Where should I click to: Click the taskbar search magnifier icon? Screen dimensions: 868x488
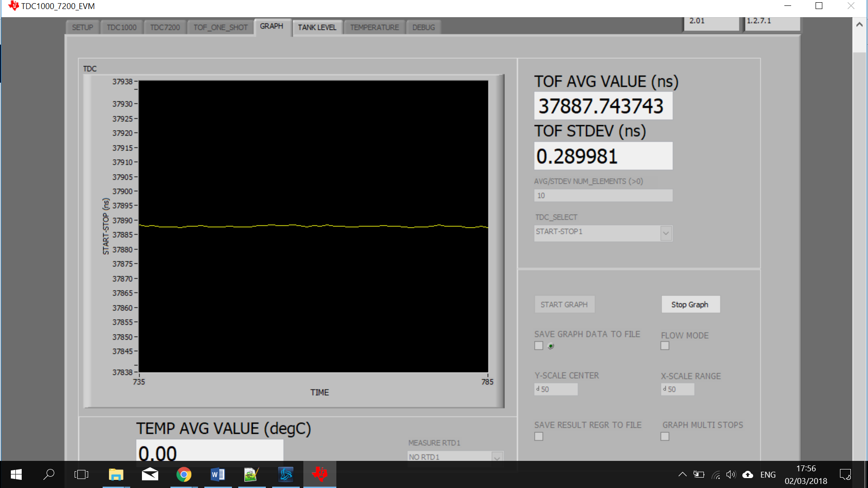pyautogui.click(x=49, y=474)
